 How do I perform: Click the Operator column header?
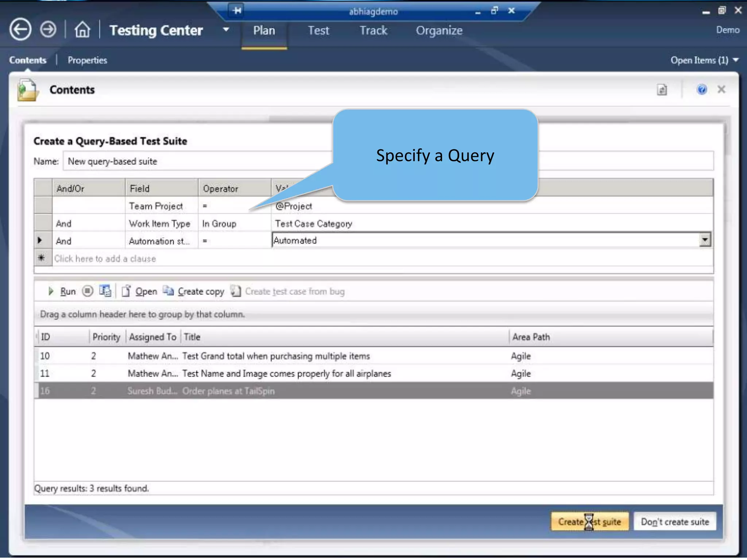tap(235, 188)
